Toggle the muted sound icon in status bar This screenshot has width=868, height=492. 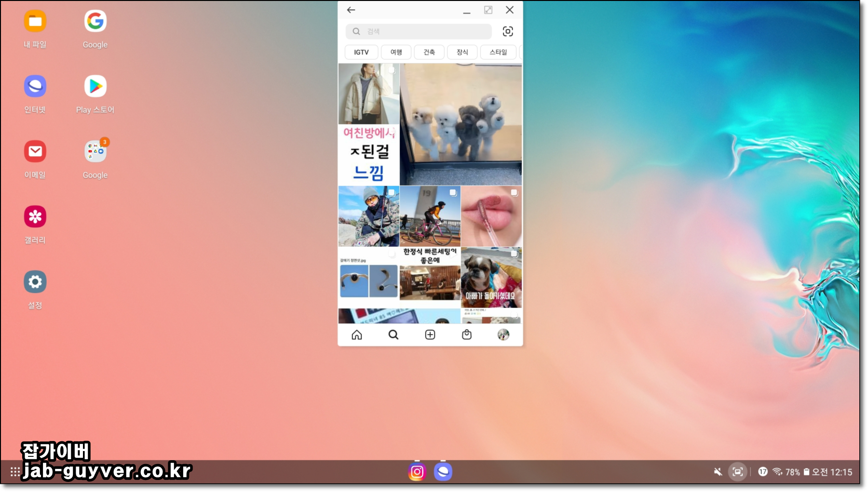718,472
